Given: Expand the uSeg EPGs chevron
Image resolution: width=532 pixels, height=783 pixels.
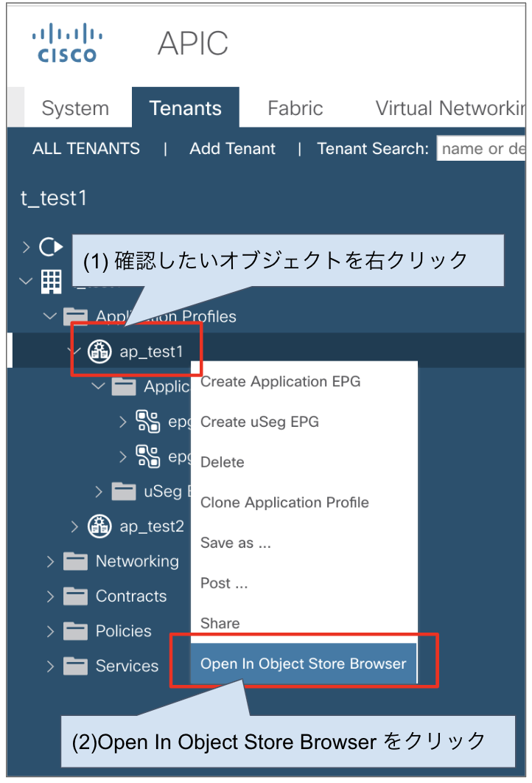Looking at the screenshot, I should point(99,491).
